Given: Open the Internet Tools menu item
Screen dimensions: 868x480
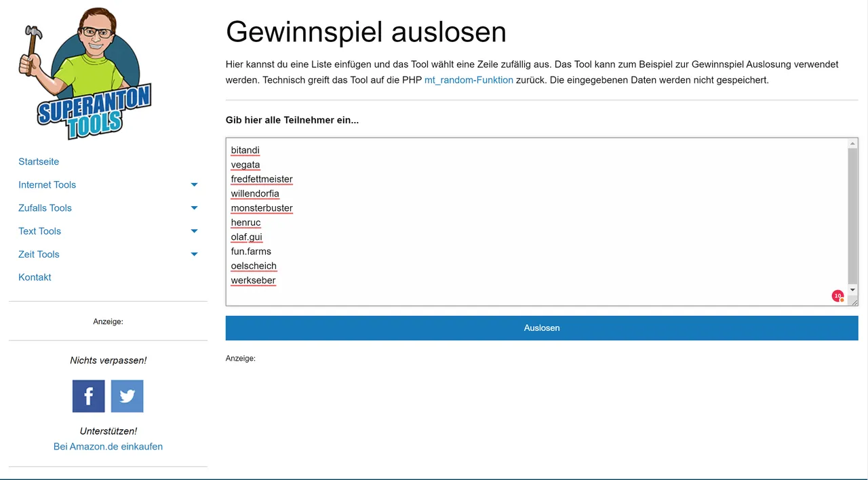Looking at the screenshot, I should pos(47,184).
